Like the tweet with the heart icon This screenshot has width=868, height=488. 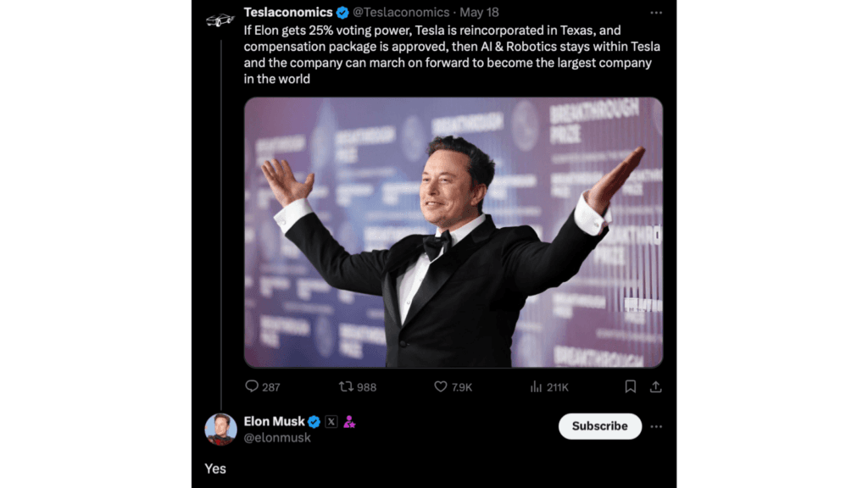pyautogui.click(x=442, y=386)
